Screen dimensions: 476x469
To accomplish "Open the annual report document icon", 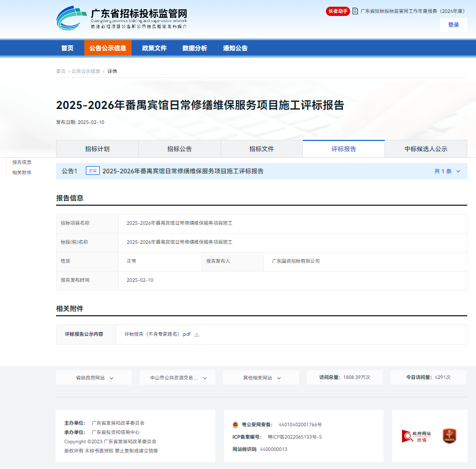I will pyautogui.click(x=355, y=11).
